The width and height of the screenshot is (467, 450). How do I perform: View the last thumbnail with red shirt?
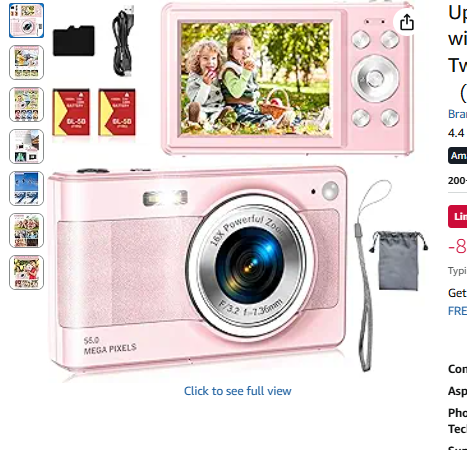tap(26, 272)
